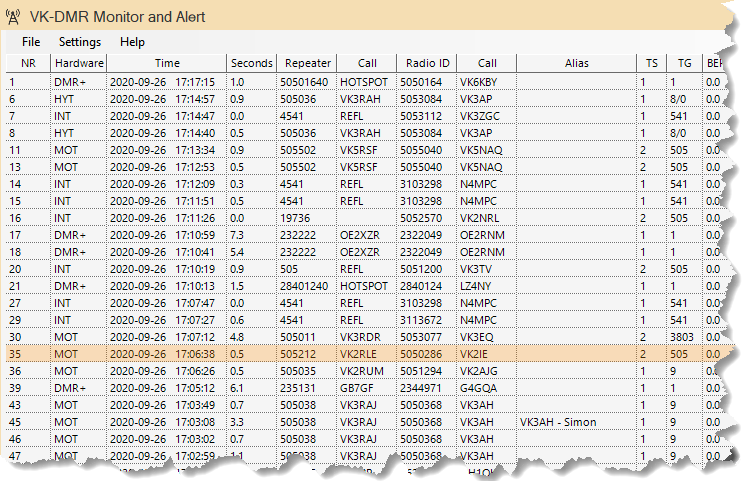The height and width of the screenshot is (481, 744).
Task: Sort by the Hardware column header
Action: [78, 64]
